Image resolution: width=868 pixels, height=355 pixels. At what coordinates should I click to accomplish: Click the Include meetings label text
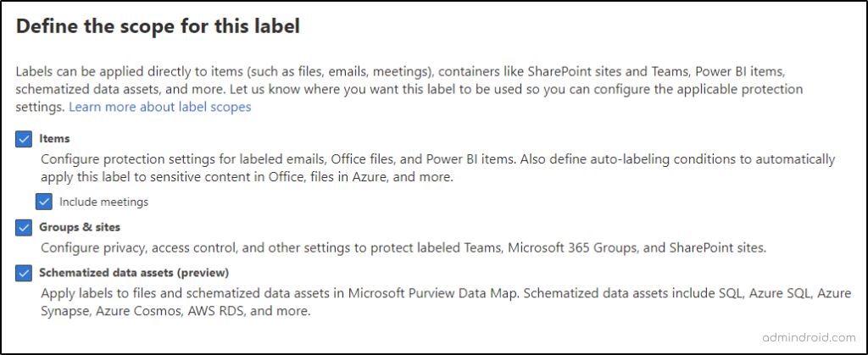click(104, 202)
